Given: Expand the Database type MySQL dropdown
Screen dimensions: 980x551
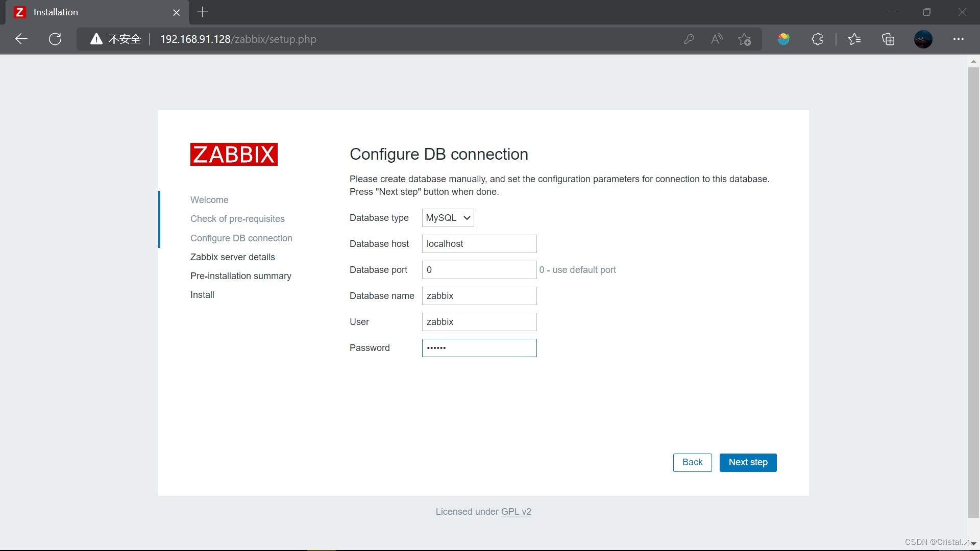Looking at the screenshot, I should coord(448,218).
